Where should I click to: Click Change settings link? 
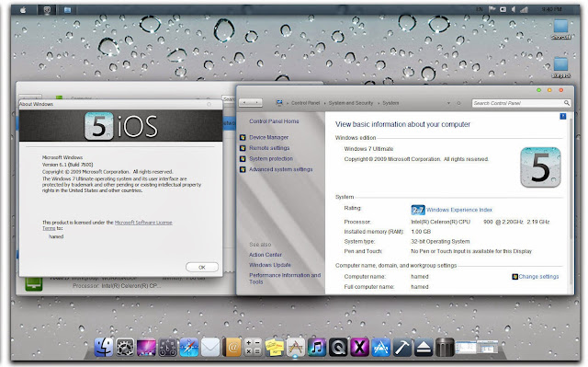coord(538,277)
